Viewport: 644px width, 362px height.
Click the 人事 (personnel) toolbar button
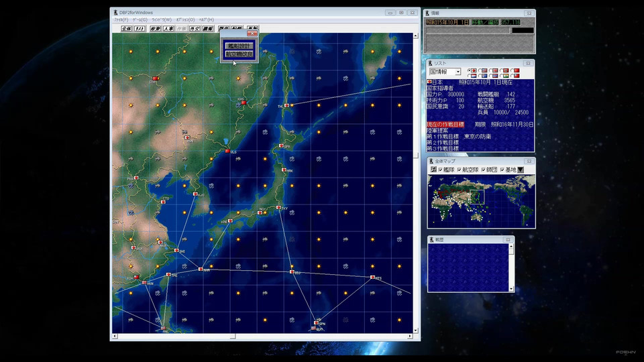pyautogui.click(x=168, y=29)
